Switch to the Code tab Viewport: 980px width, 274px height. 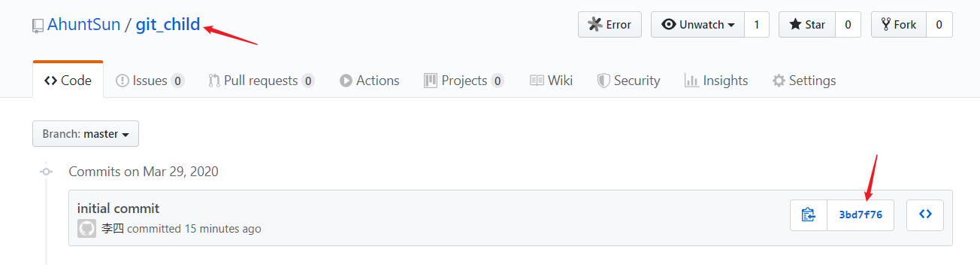coord(68,80)
